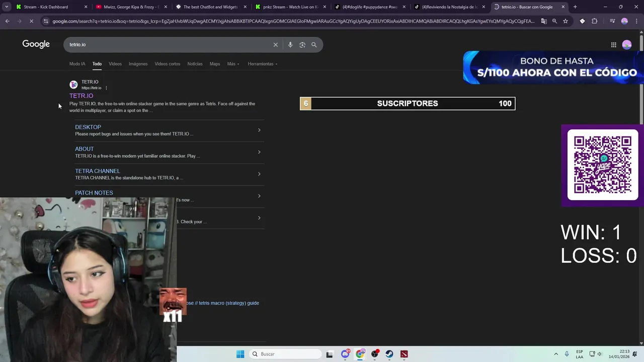Switch to Videos results tab
This screenshot has width=644, height=362.
coord(115,64)
